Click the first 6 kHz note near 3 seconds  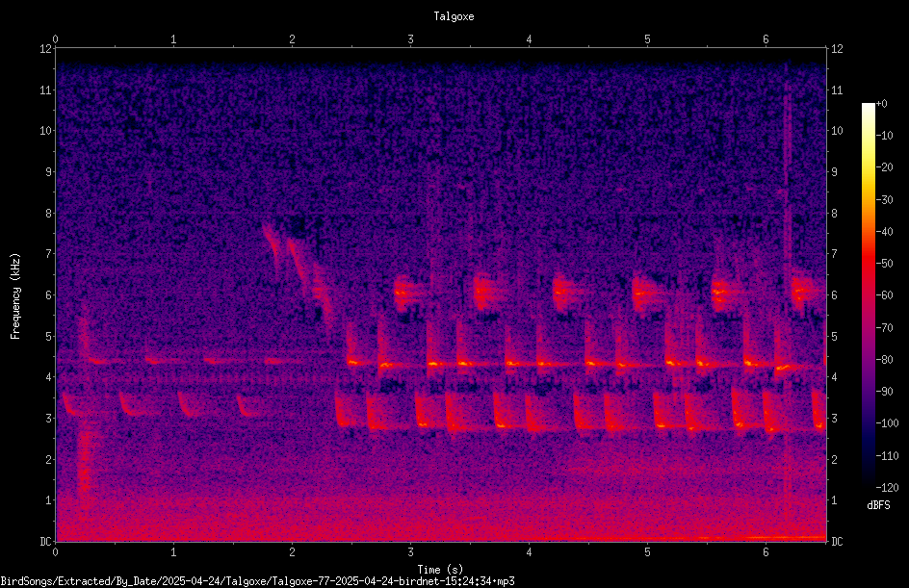(408, 292)
